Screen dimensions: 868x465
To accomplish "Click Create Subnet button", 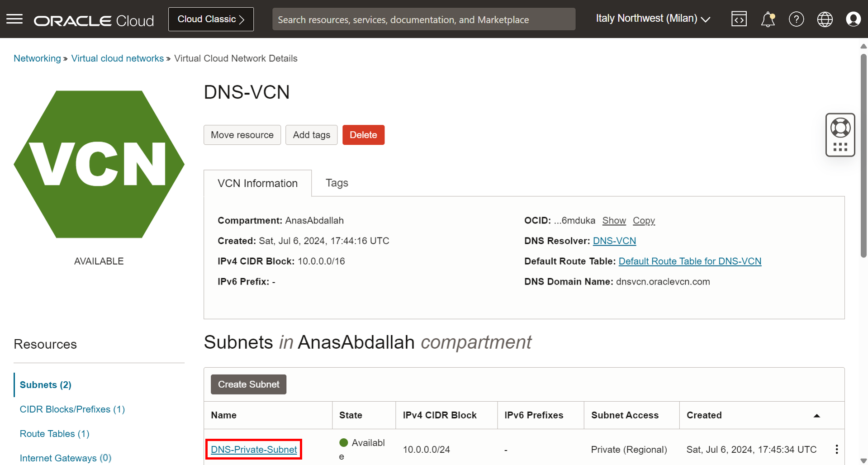I will (248, 384).
